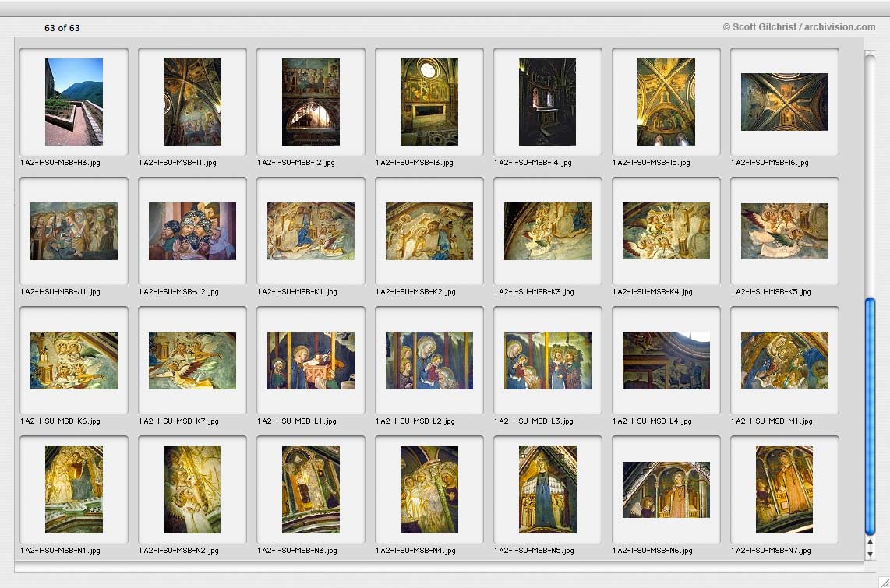890x588 pixels.
Task: Click the blue vertical scrollbar thumb
Action: coord(870,416)
